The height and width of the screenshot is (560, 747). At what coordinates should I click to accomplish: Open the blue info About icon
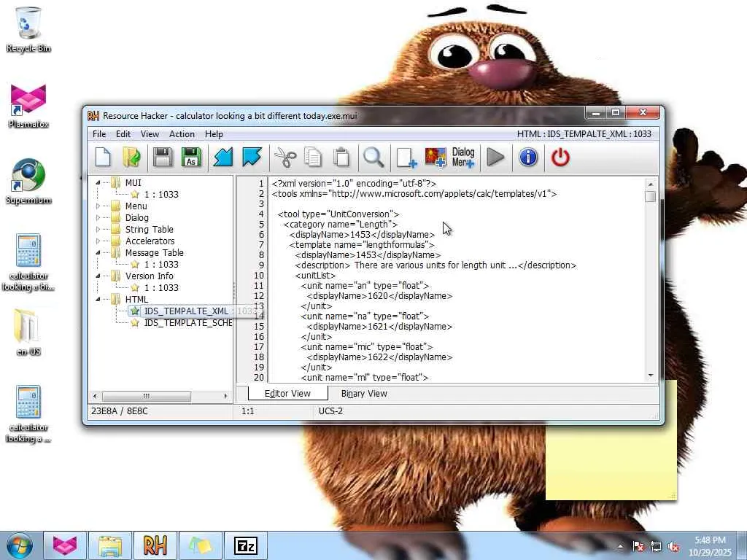pyautogui.click(x=528, y=157)
